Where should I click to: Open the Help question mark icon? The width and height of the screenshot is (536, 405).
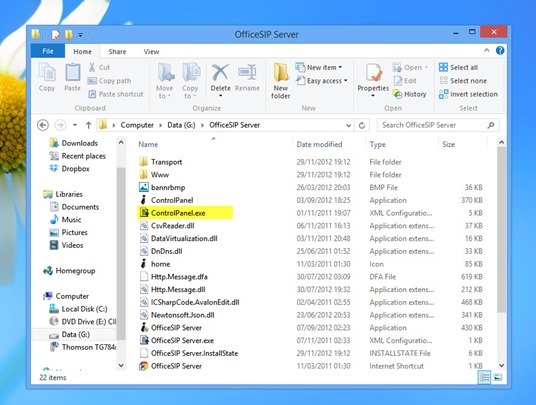500,51
